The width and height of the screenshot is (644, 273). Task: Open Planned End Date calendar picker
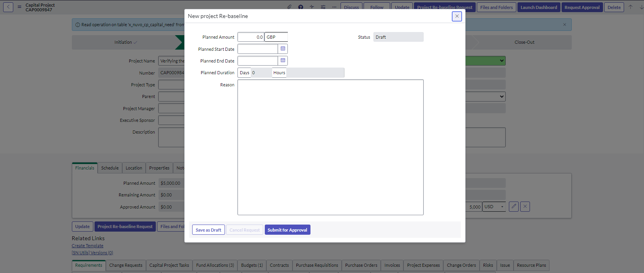point(283,61)
